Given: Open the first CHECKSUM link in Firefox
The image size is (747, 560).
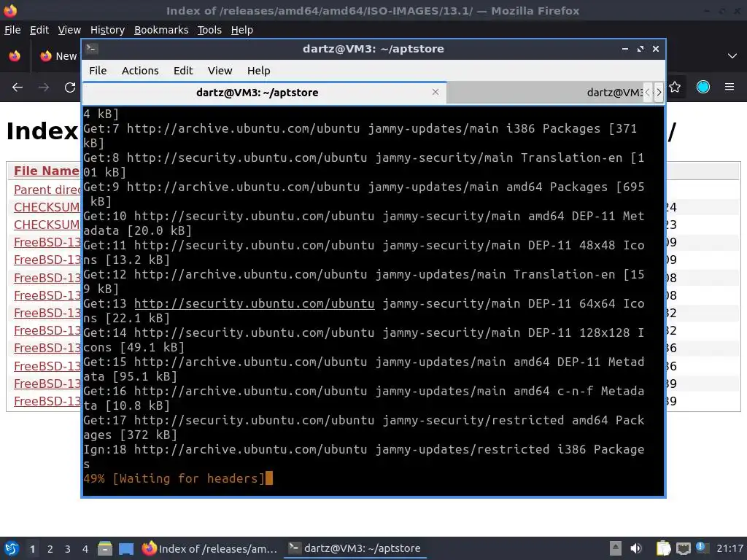Looking at the screenshot, I should [x=47, y=207].
